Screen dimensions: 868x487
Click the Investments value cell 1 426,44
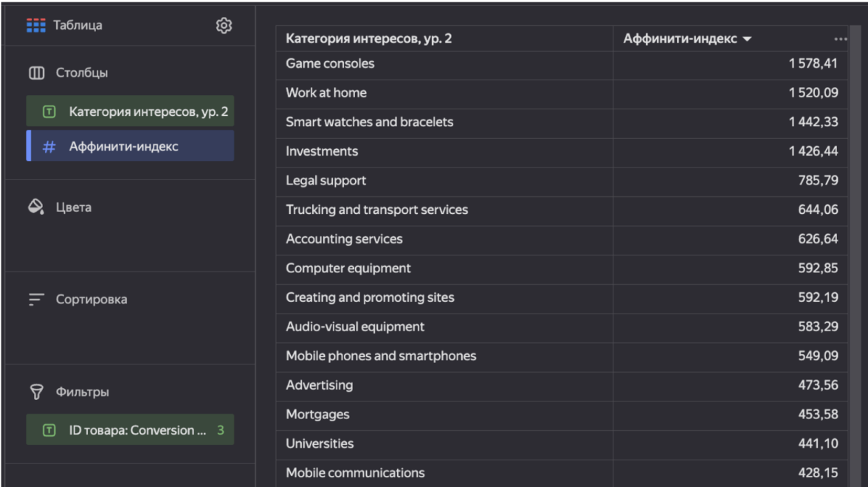tap(813, 151)
